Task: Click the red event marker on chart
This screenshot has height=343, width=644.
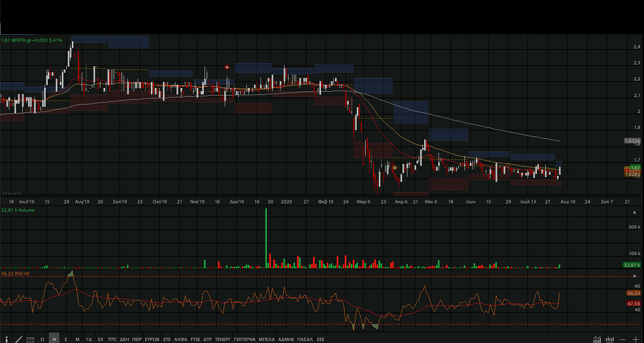Action: [227, 66]
